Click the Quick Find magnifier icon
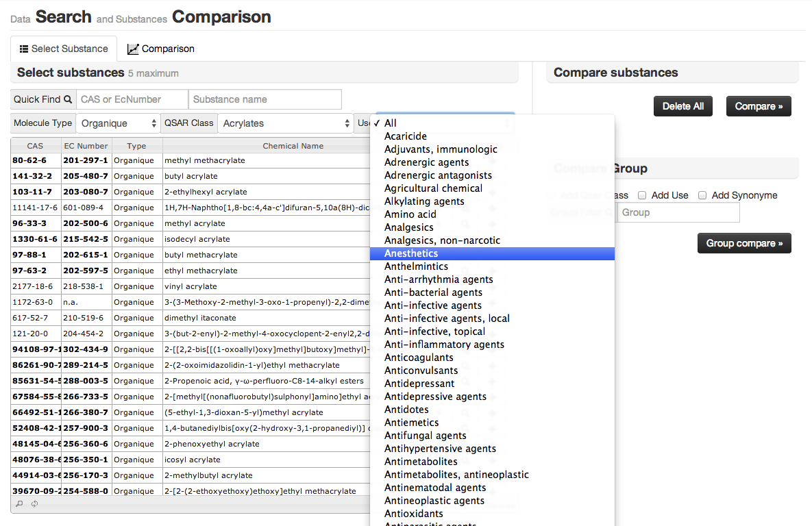 click(68, 99)
